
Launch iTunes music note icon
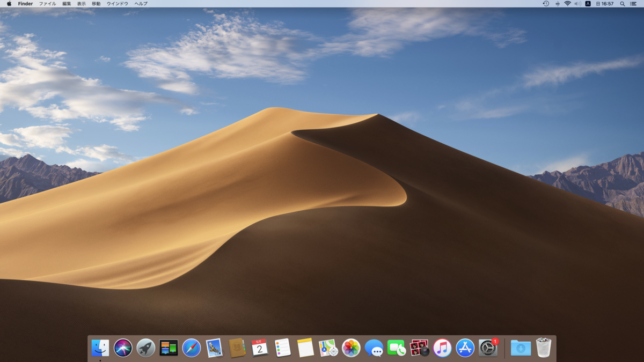click(x=442, y=348)
